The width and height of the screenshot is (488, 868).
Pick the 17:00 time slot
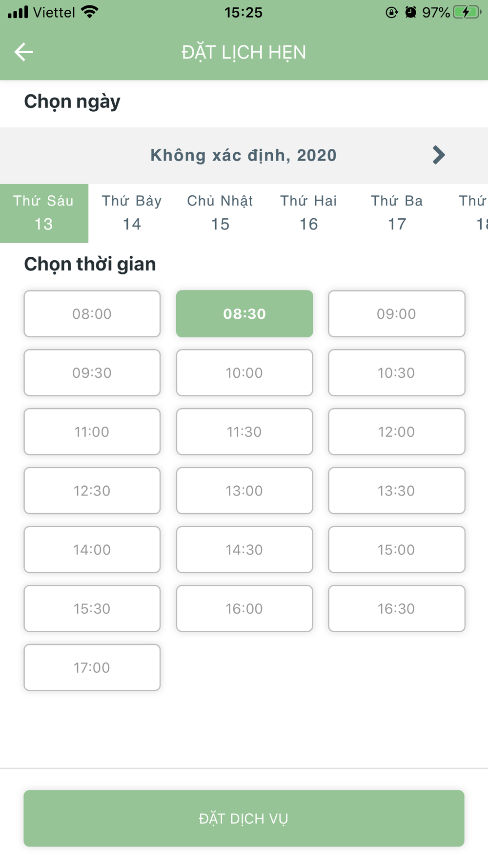coord(92,667)
